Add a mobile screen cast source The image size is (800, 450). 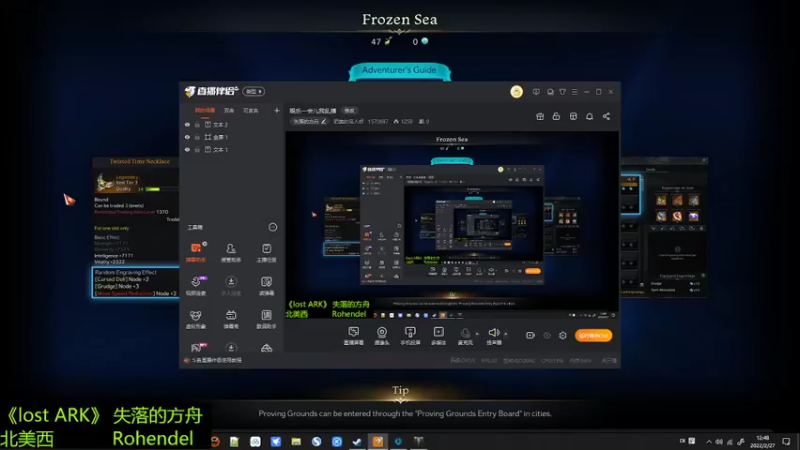(x=410, y=336)
